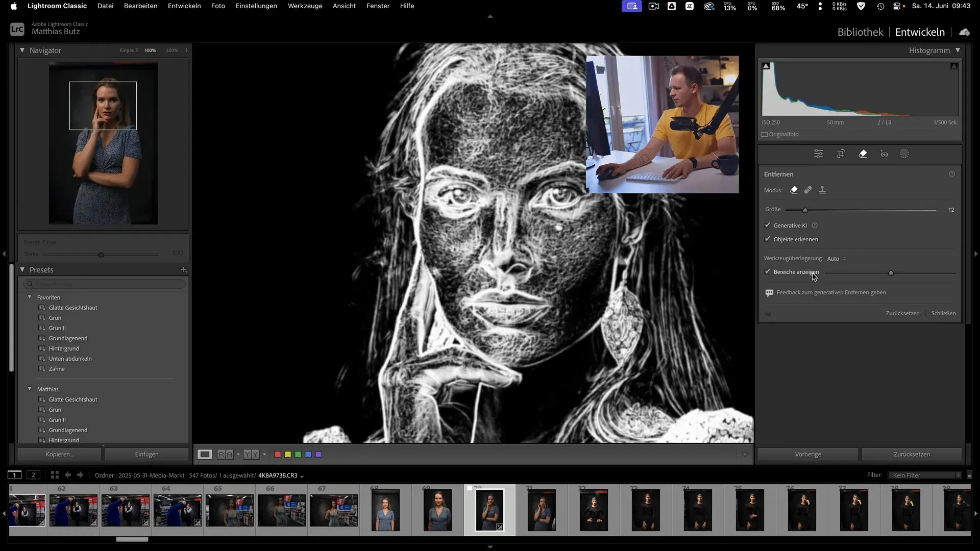Switch to the Bibliothek module
Image resolution: width=980 pixels, height=551 pixels.
click(860, 32)
